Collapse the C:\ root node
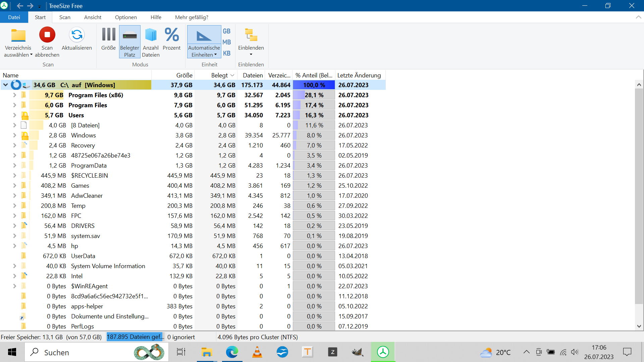 5,85
